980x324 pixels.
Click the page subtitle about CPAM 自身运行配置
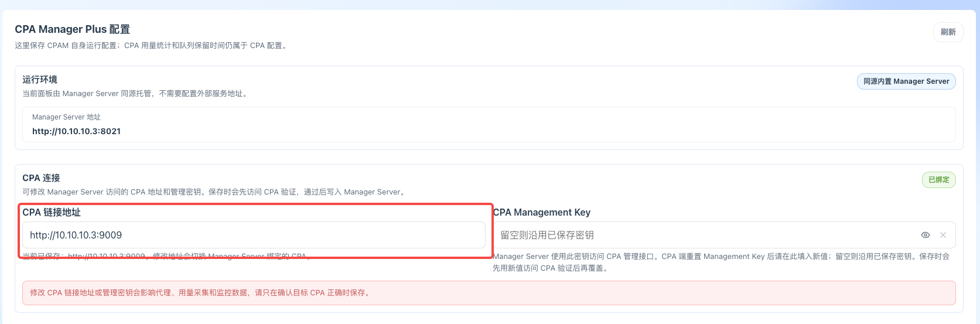(x=152, y=46)
